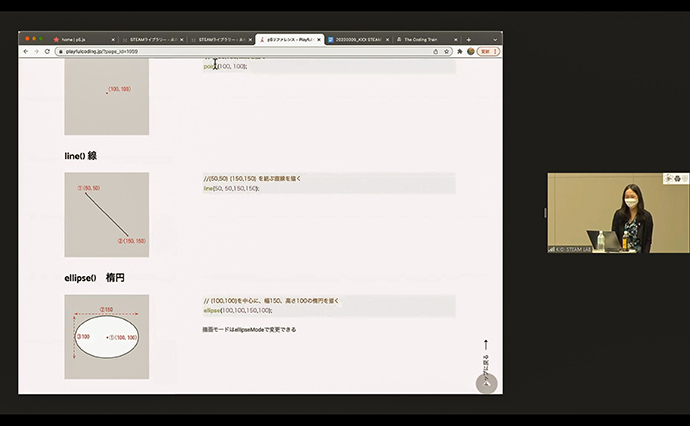The width and height of the screenshot is (690, 426).
Task: Open a new browser tab
Action: 469,39
